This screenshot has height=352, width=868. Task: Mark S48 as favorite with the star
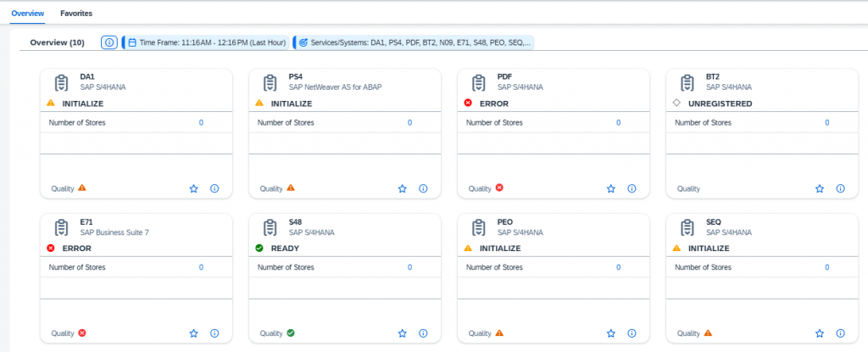(403, 333)
